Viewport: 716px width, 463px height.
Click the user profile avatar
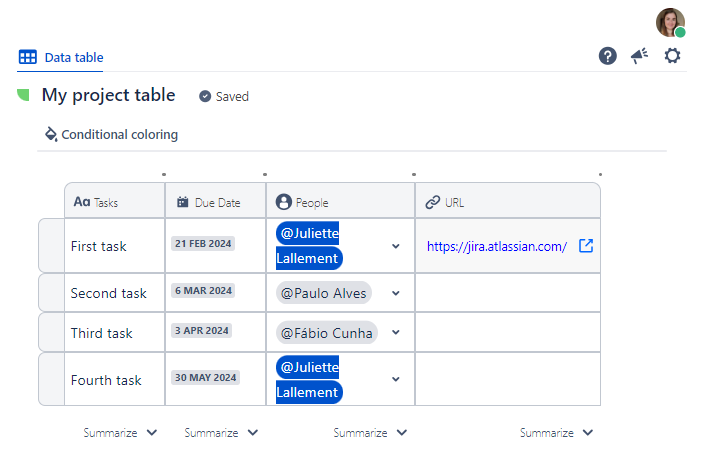[x=670, y=22]
